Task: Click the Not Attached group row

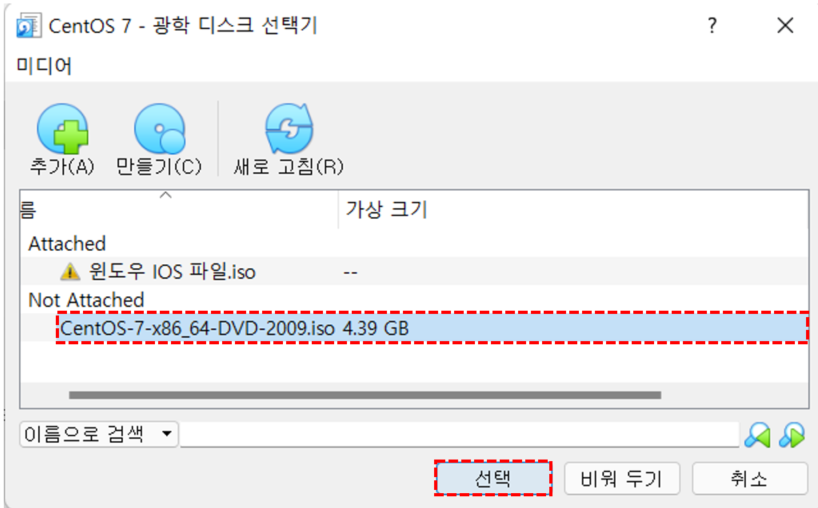Action: 415,300
